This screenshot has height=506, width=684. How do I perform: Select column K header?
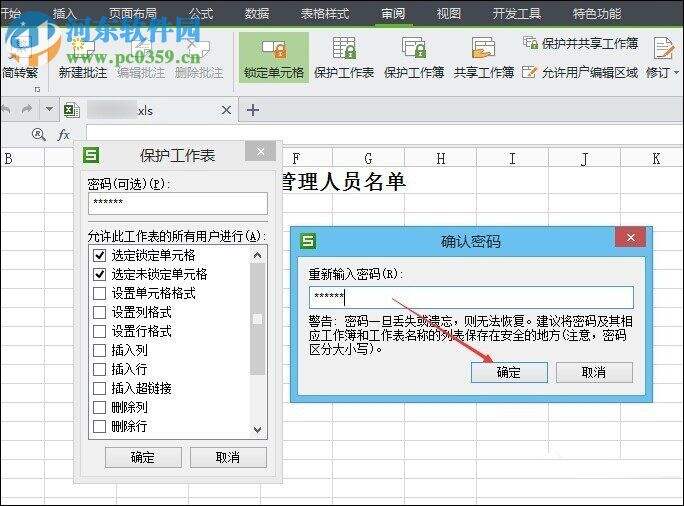653,158
